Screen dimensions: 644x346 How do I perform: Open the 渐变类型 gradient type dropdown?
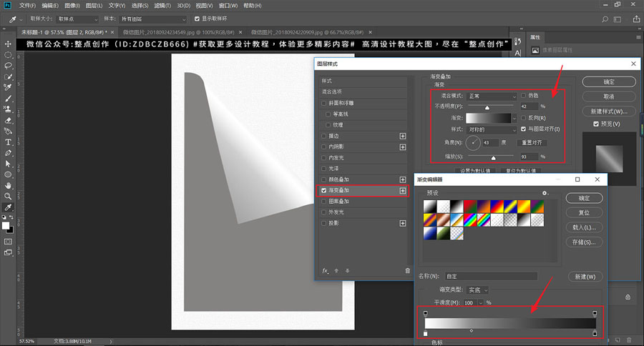pos(478,290)
